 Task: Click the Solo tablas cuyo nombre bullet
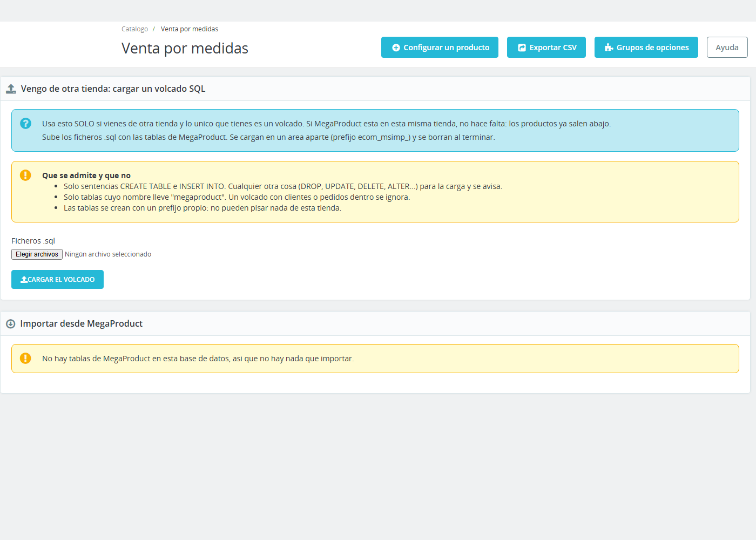pos(237,197)
